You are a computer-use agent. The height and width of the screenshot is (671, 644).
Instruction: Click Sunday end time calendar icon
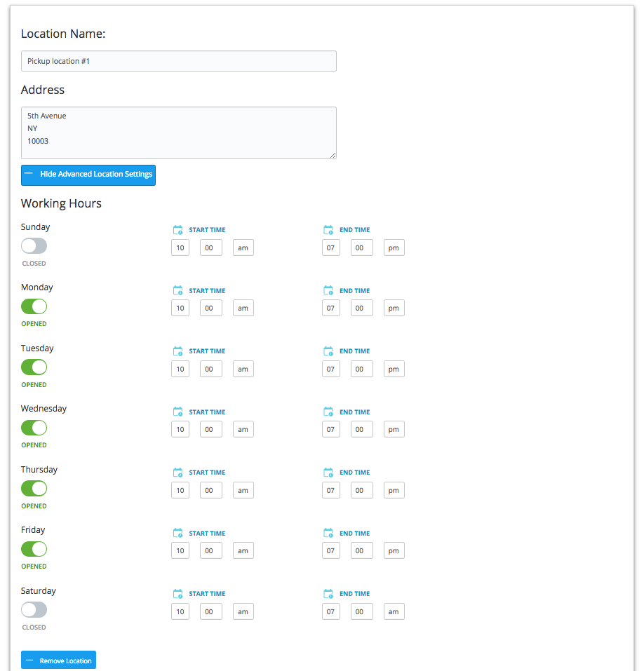point(328,230)
